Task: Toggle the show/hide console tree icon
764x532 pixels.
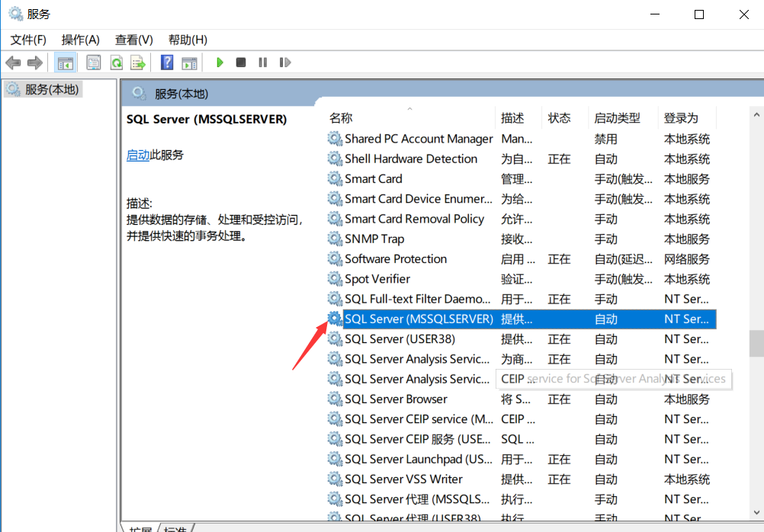Action: pos(65,62)
